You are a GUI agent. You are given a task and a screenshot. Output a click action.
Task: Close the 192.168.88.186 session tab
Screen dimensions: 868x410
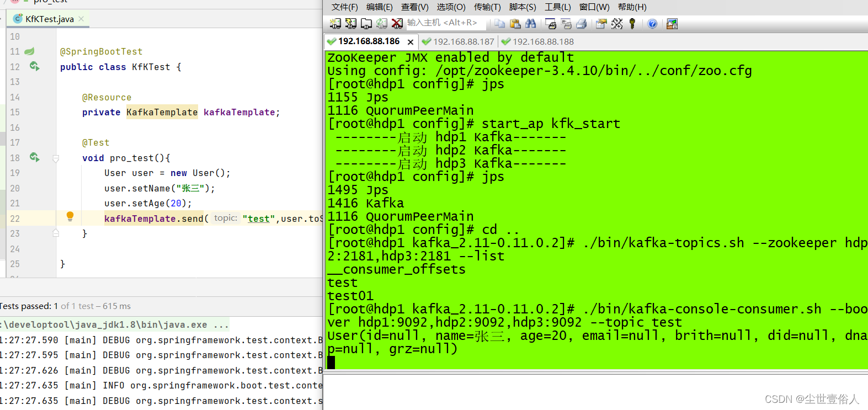(x=410, y=42)
